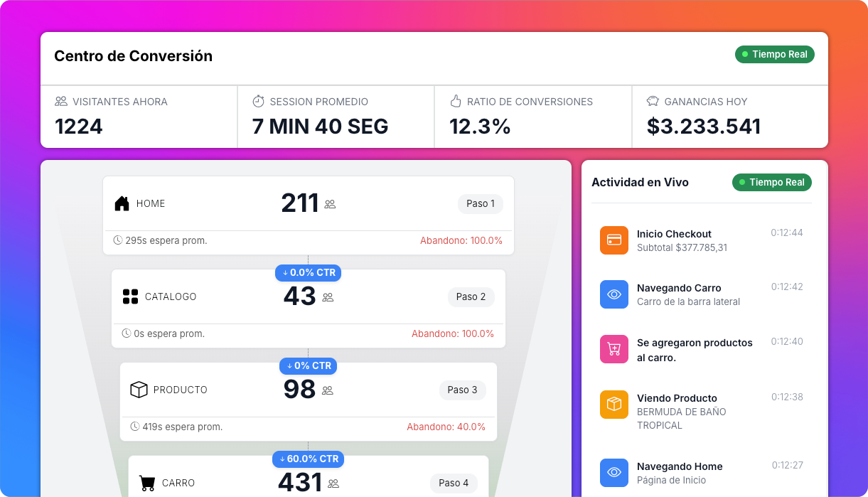This screenshot has width=868, height=497.
Task: Click the $3.233.541 earnings value
Action: click(704, 127)
